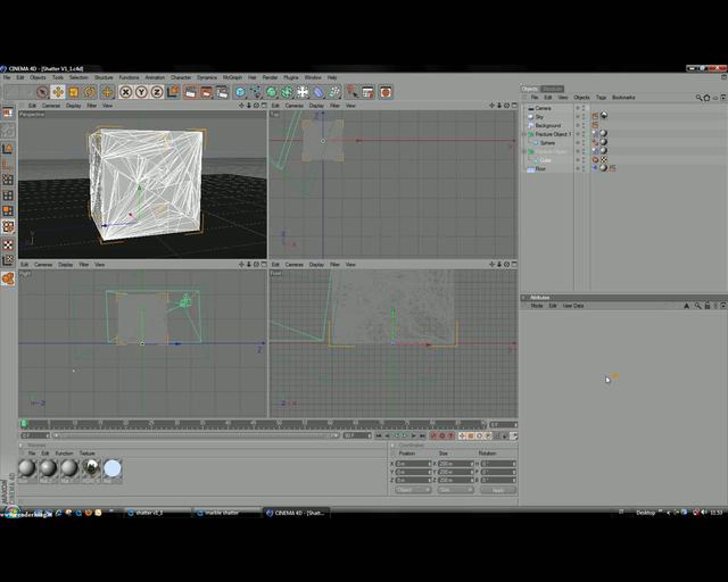Screen dimensions: 728x582
Task: Click the Render to Picture Viewer icon
Action: [206, 92]
